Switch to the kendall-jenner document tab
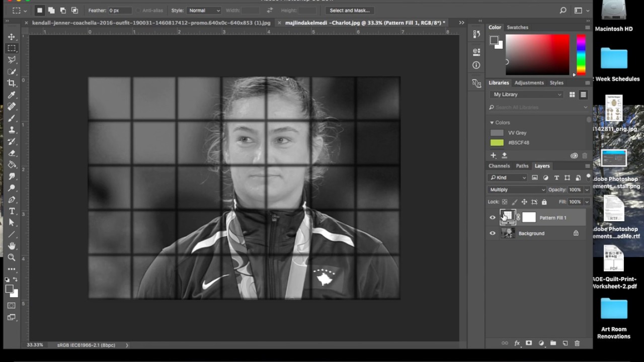 (151, 23)
